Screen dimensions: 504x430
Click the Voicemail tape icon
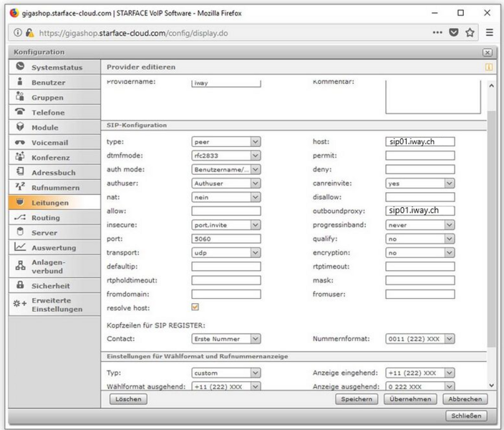coord(20,143)
